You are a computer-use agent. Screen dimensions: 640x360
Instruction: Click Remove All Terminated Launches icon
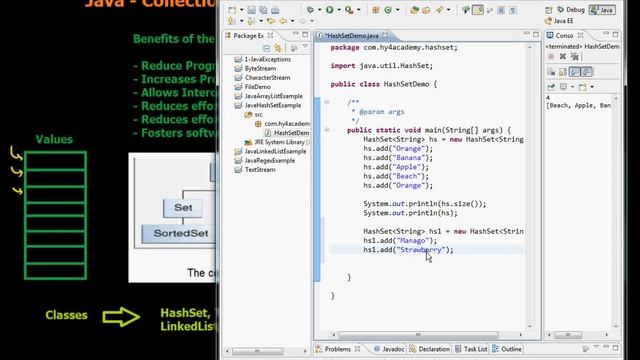click(575, 56)
